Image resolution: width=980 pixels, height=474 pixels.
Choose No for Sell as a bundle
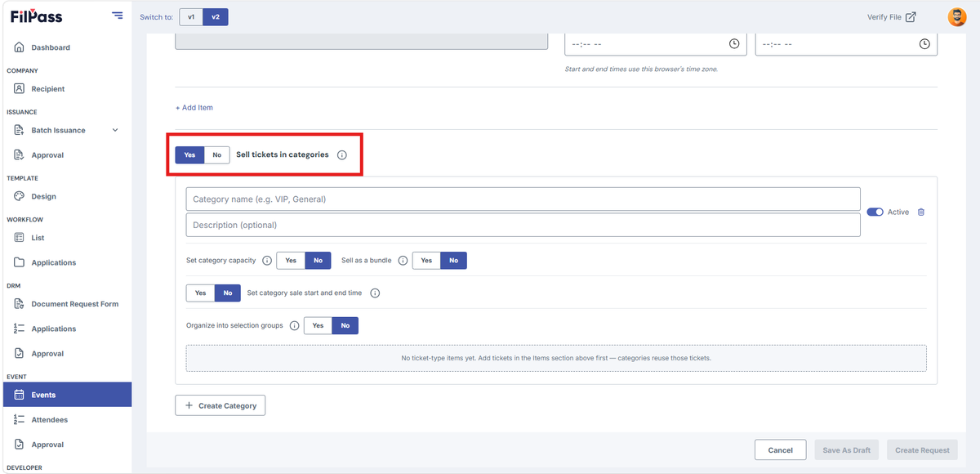(453, 261)
